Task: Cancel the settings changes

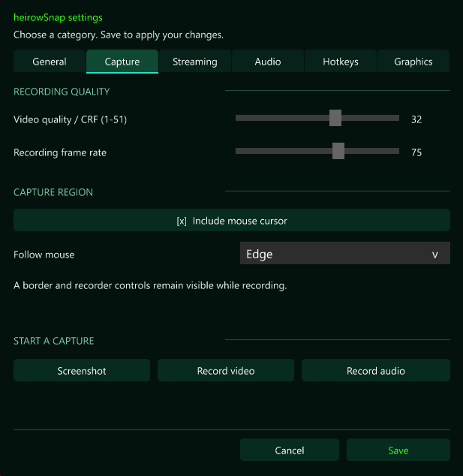Action: point(290,450)
